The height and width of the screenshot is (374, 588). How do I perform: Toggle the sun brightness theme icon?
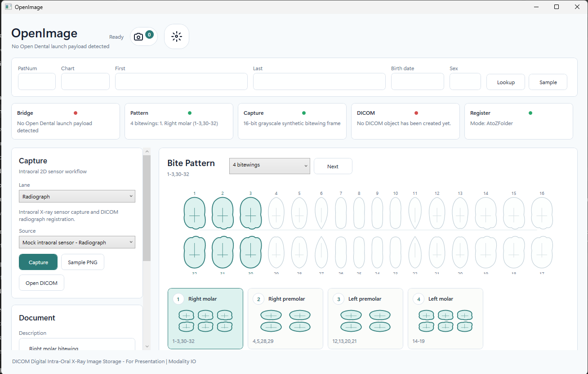[x=177, y=36]
